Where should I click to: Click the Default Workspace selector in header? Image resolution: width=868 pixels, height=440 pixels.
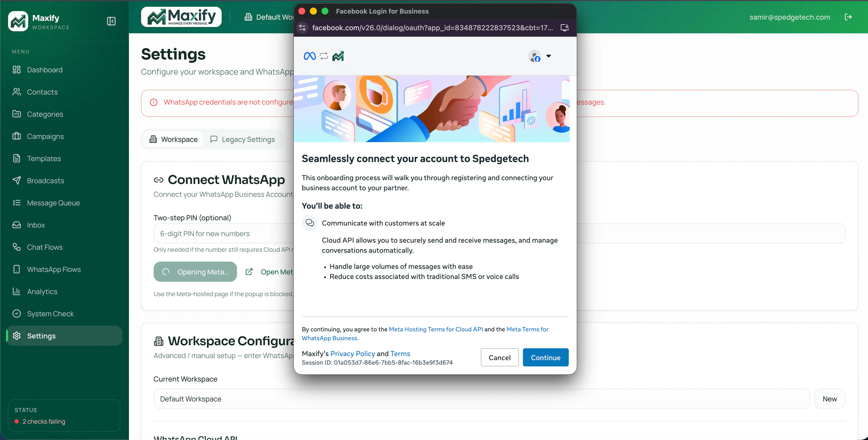pos(269,17)
